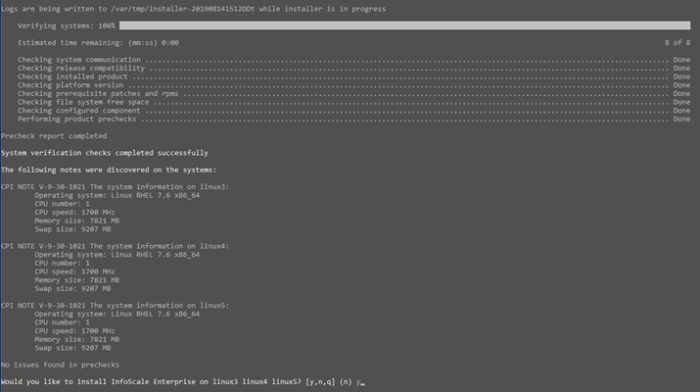Click the Verifying systems progress bar
The height and width of the screenshot is (392, 700).
(x=404, y=25)
